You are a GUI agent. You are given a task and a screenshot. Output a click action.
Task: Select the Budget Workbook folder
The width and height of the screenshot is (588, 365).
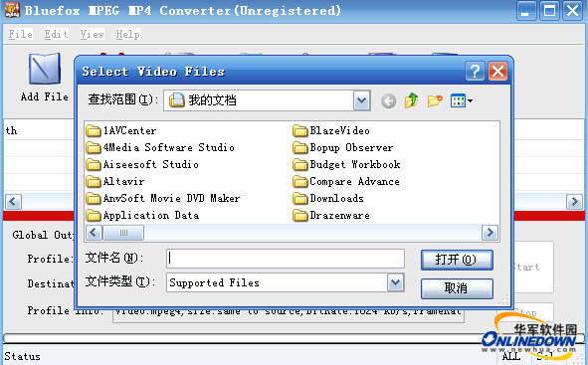point(346,164)
